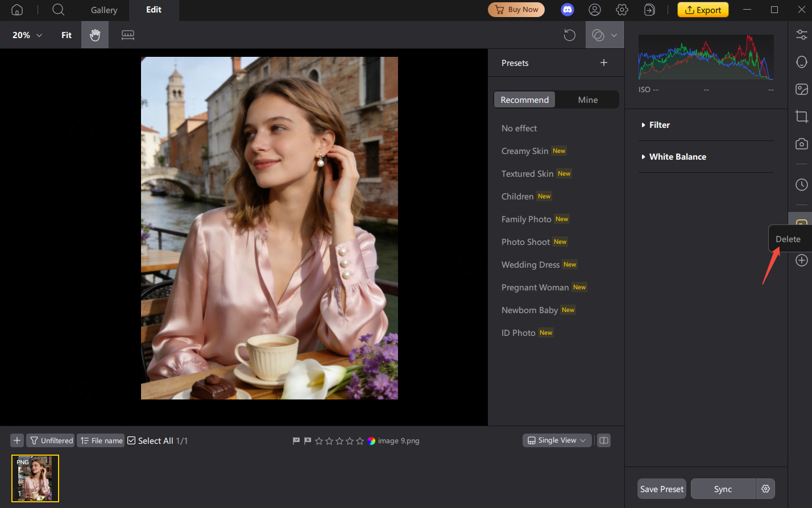Click the Export button
The image size is (812, 508).
coord(703,10)
